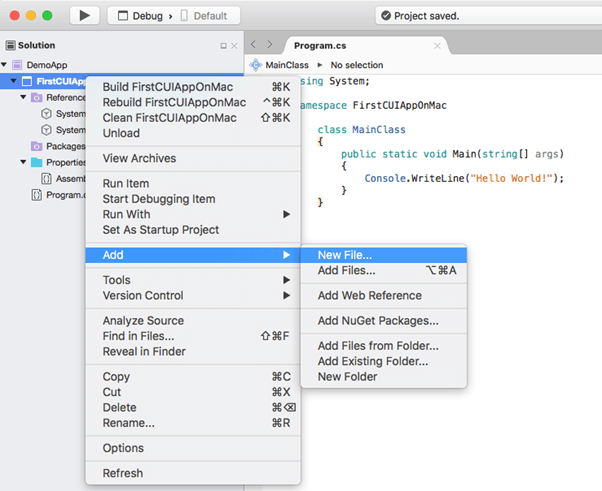
Task: Expand the Run With submenu
Action: click(193, 214)
